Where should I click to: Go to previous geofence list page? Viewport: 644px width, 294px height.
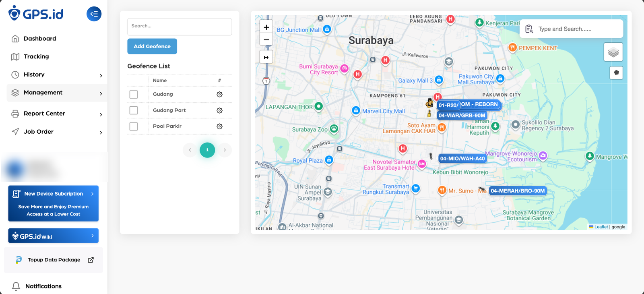tap(190, 150)
